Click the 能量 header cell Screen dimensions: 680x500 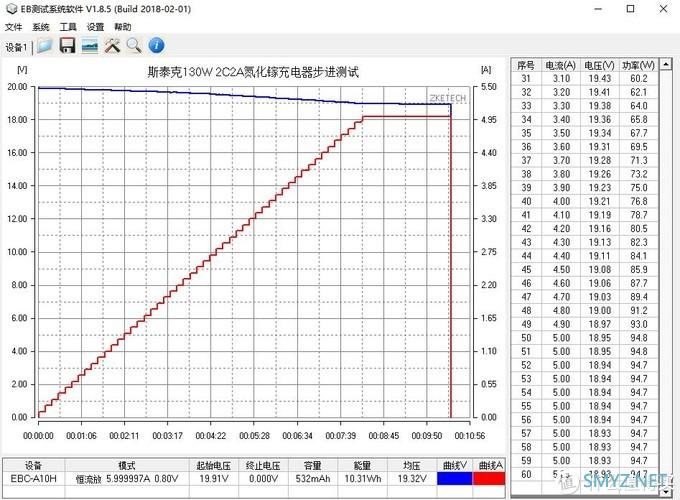click(363, 466)
